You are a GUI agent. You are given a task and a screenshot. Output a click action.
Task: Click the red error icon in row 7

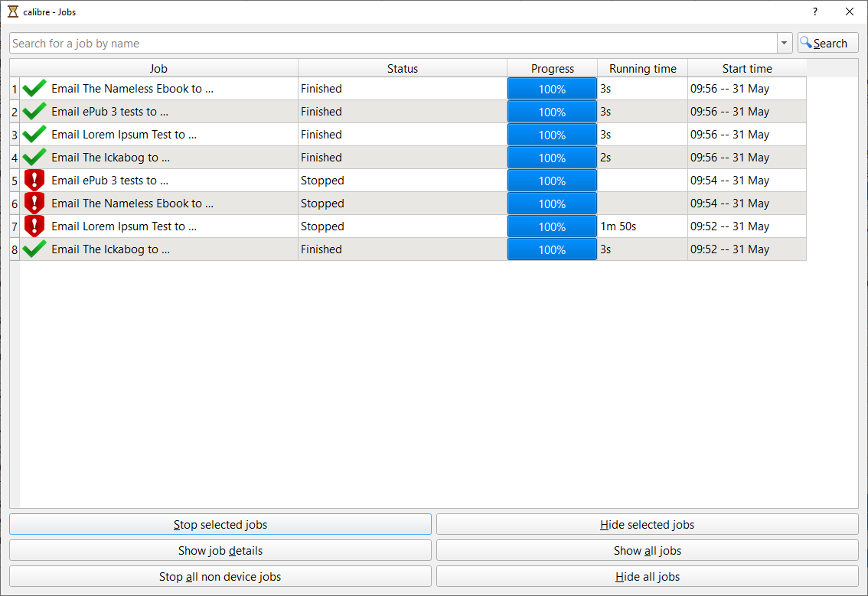(34, 226)
